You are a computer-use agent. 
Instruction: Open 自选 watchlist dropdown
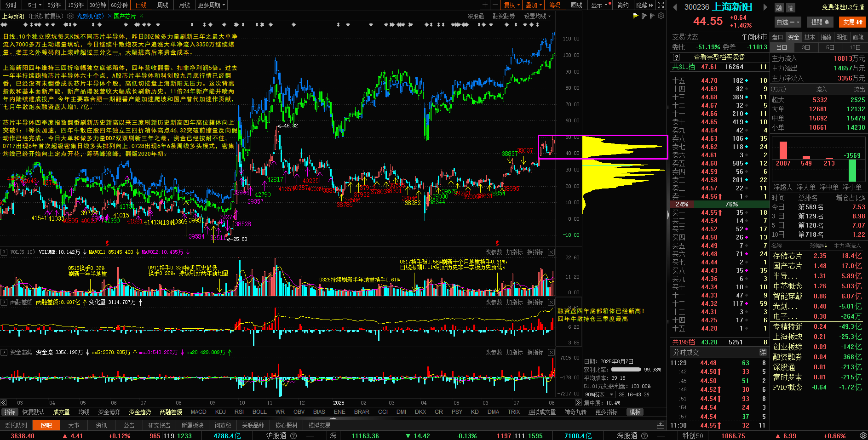pos(788,22)
